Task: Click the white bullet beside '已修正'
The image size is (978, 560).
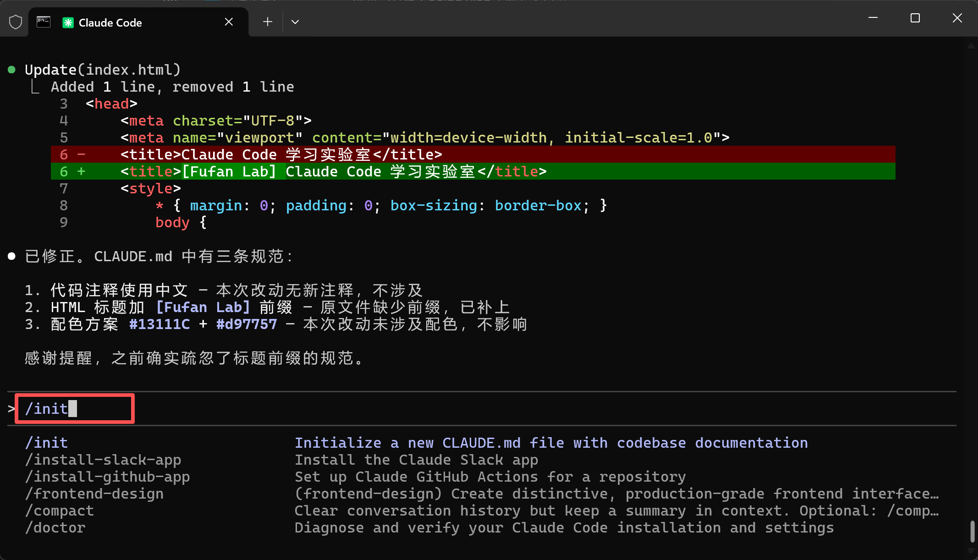Action: pyautogui.click(x=12, y=256)
